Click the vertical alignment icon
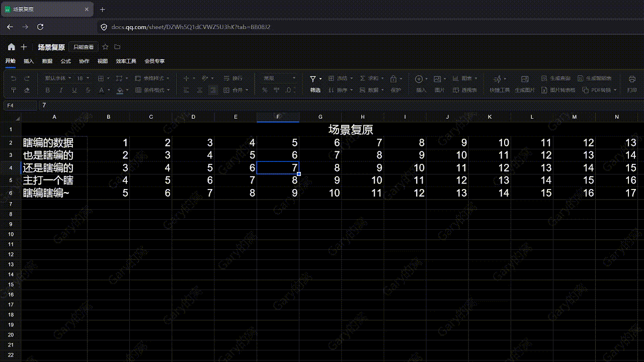644x362 pixels. coord(186,78)
